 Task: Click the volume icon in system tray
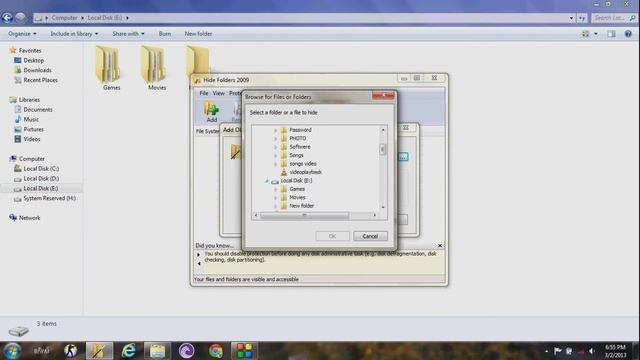pyautogui.click(x=591, y=351)
